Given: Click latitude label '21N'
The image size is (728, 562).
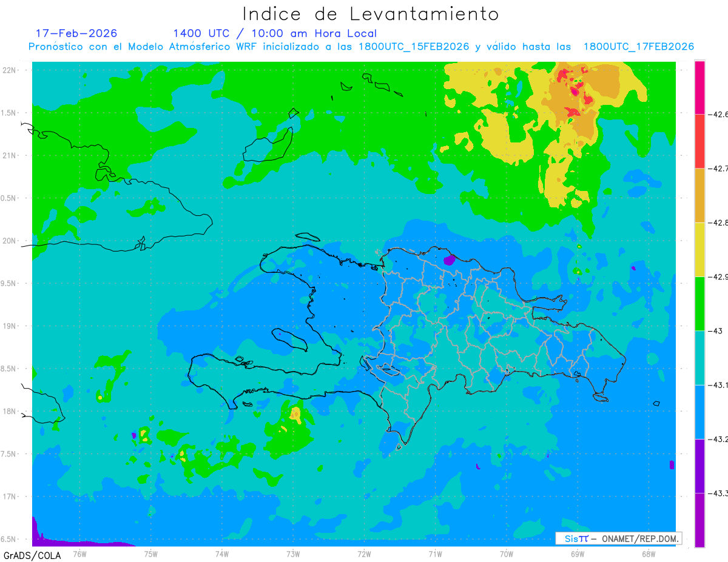Looking at the screenshot, I should [10, 156].
